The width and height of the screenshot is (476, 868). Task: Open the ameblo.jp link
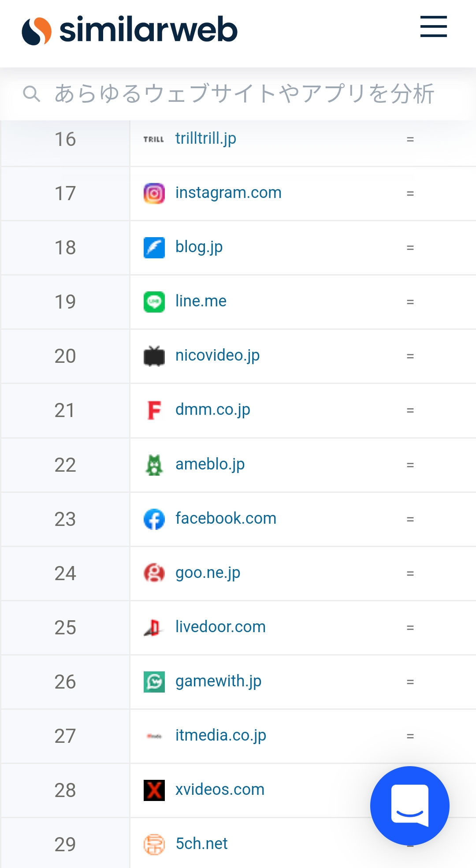coord(210,465)
